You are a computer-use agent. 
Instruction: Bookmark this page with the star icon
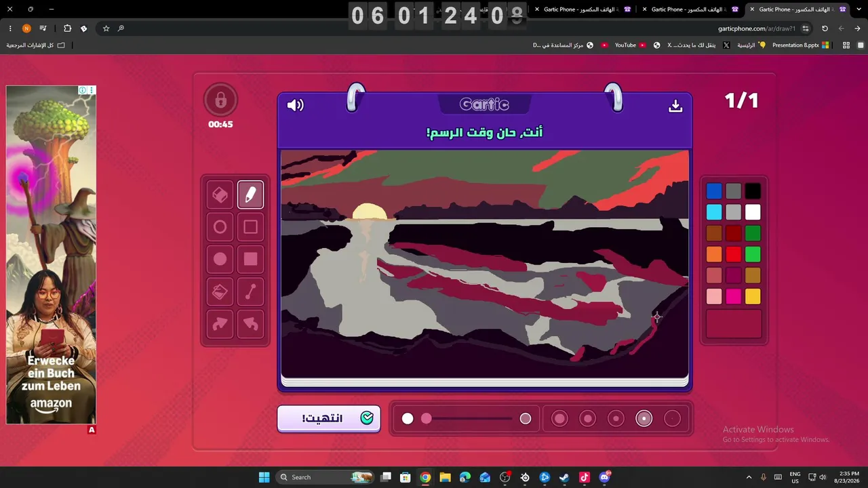[x=106, y=28]
